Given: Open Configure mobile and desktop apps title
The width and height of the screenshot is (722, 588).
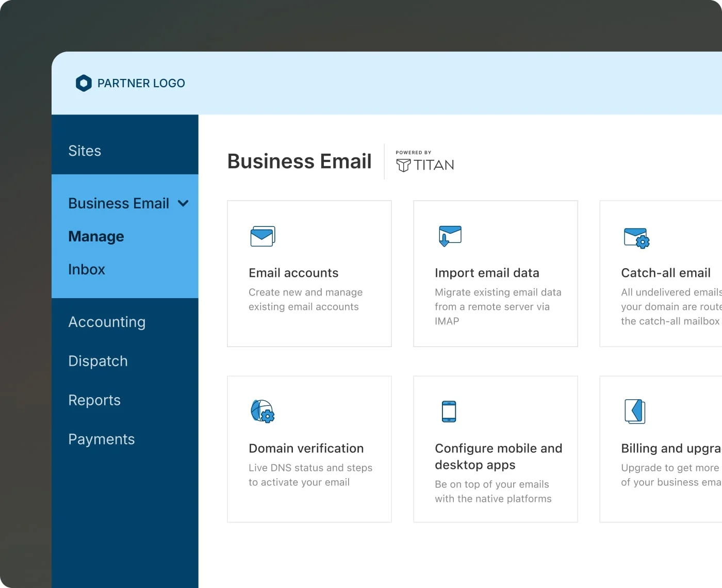Looking at the screenshot, I should coord(499,456).
